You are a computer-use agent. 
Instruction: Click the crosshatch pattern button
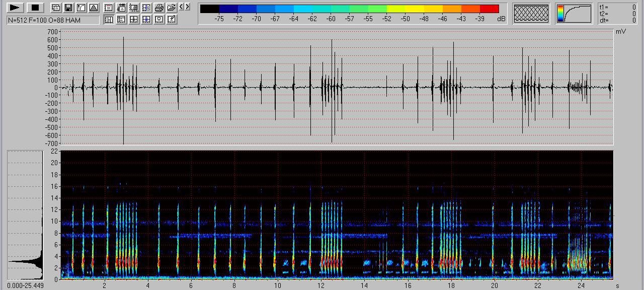[531, 13]
